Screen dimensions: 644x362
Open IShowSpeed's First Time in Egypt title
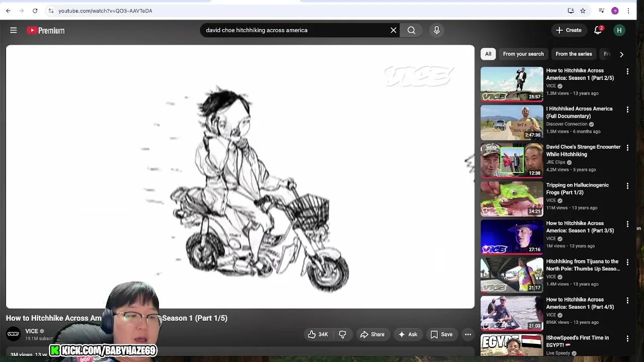[577, 341]
